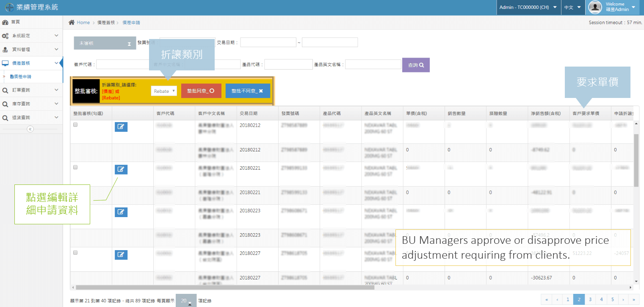Screen dimensions: 644x307
Task: Click the 淨銷售額(含稅) column header
Action: pyautogui.click(x=549, y=114)
